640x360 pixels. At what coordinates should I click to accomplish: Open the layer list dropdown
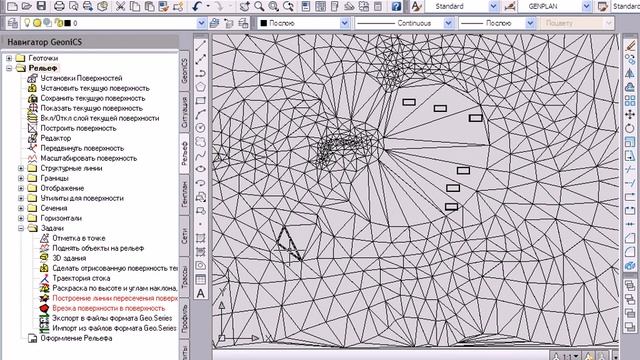coord(201,23)
